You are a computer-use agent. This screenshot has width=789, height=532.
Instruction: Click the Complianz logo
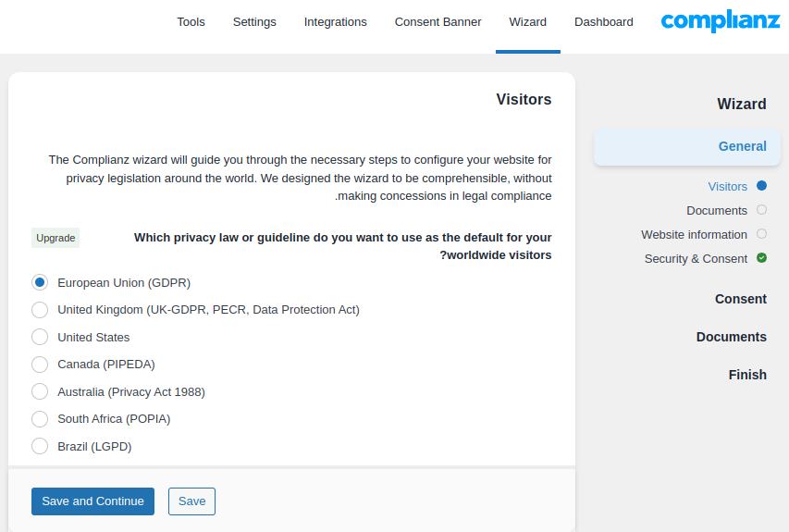[x=721, y=22]
